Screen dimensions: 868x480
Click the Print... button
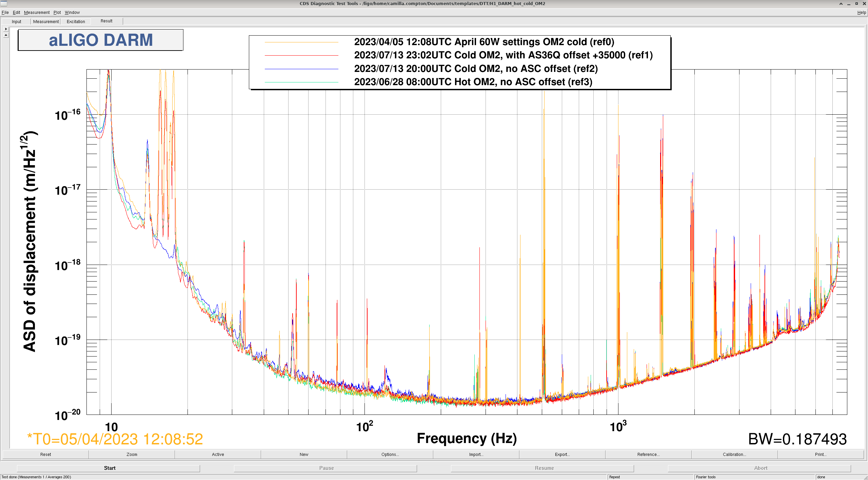pyautogui.click(x=821, y=455)
